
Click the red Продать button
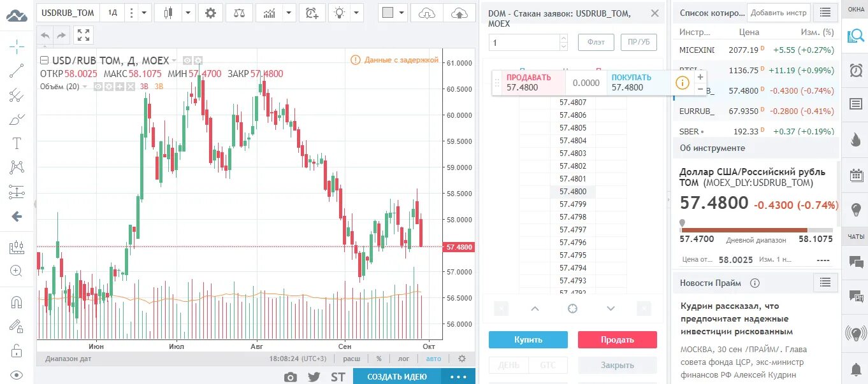pyautogui.click(x=618, y=339)
